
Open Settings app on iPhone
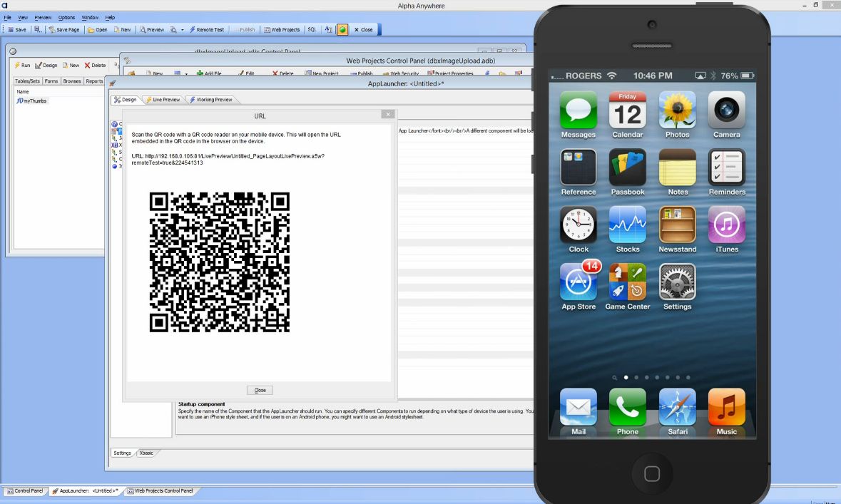click(678, 287)
